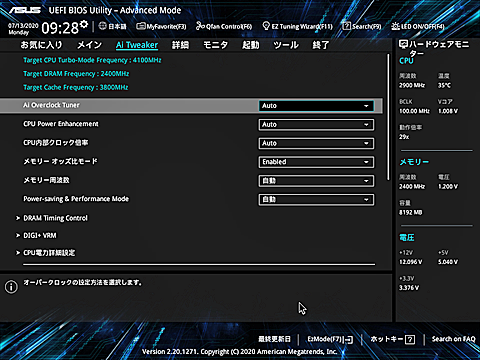Click Search on FAQ link

point(454,339)
